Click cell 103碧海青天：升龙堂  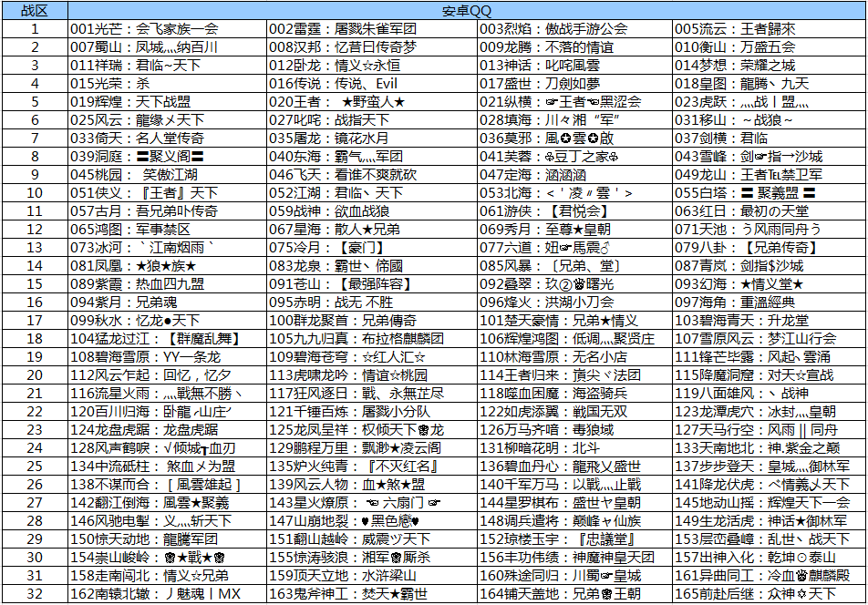(x=769, y=321)
